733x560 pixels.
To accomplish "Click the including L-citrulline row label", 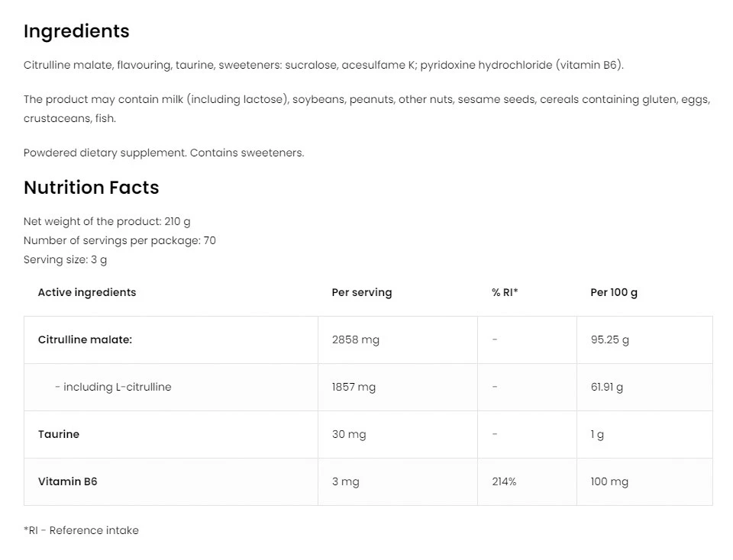I will [113, 387].
